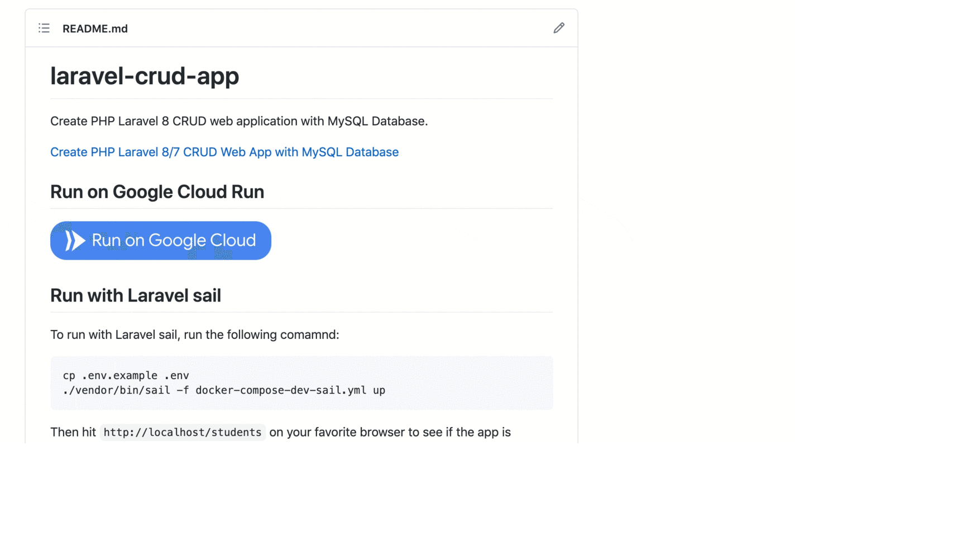
Task: Click the Run on Google Cloud badge
Action: [x=160, y=240]
